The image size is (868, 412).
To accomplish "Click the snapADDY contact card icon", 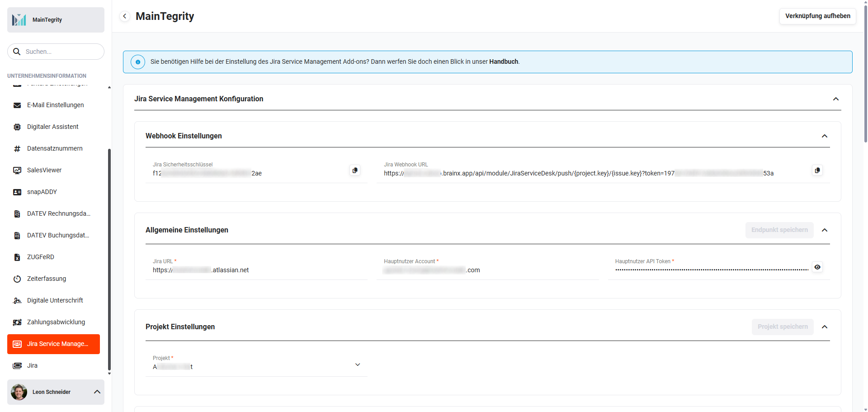I will point(17,192).
